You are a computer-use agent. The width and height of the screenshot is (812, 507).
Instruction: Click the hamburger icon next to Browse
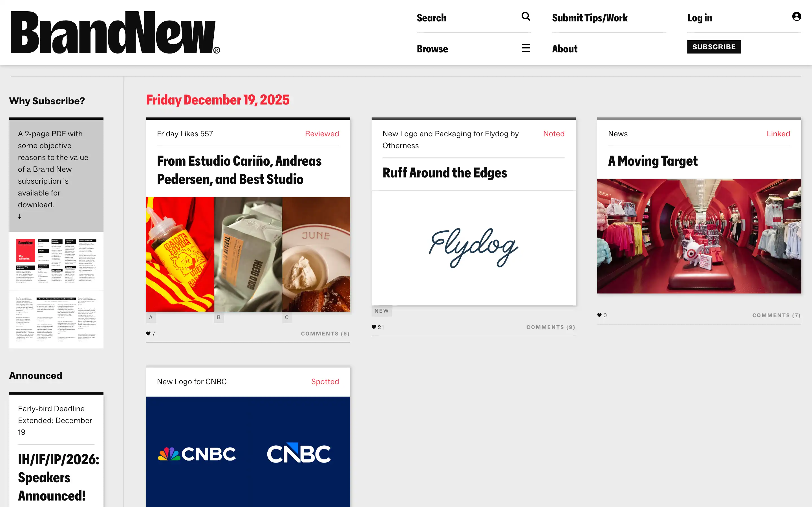click(x=526, y=48)
